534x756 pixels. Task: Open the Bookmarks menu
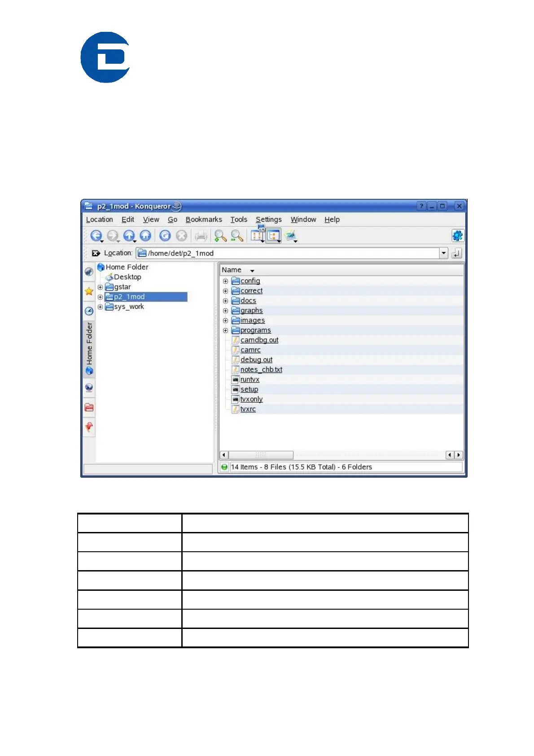coord(204,220)
